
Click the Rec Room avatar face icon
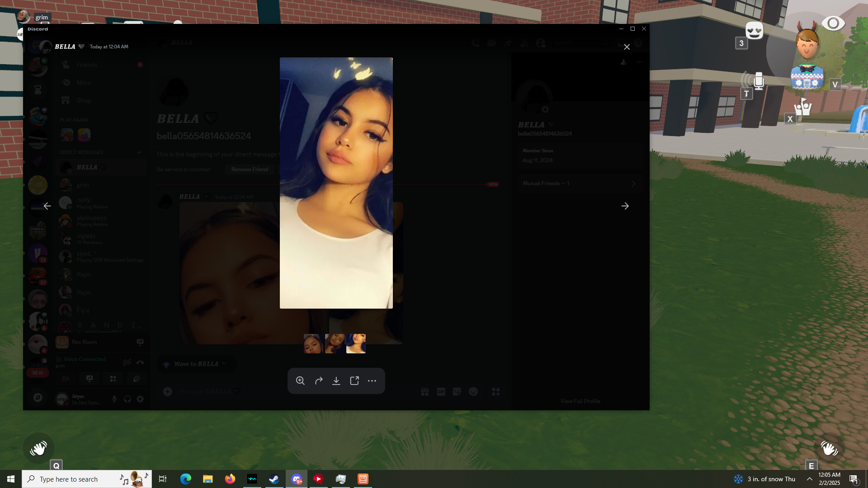coord(807,44)
